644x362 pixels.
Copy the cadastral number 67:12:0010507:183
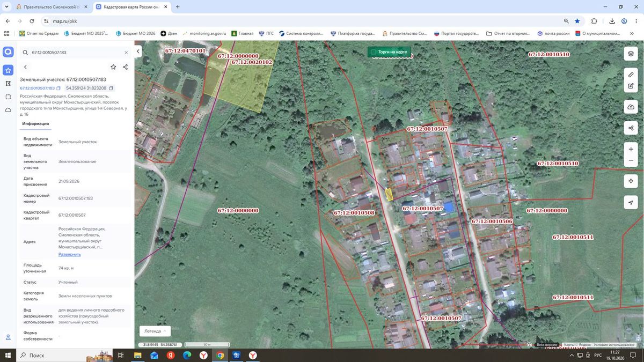coord(58,88)
